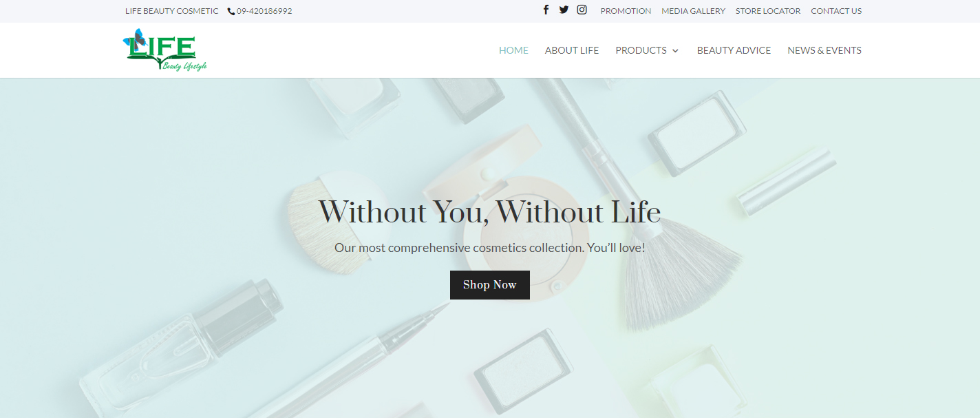Visit the NEWS & EVENTS page
Screen dimensions: 980x420
point(824,50)
